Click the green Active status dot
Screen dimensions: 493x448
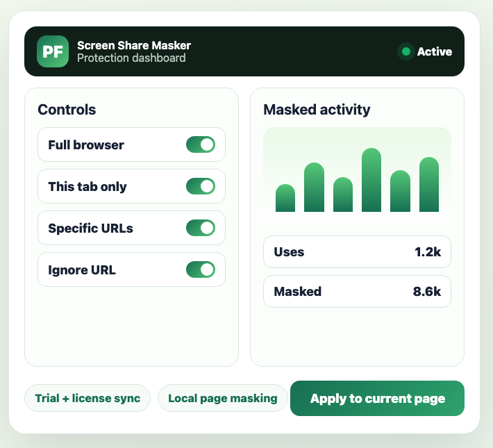point(406,51)
